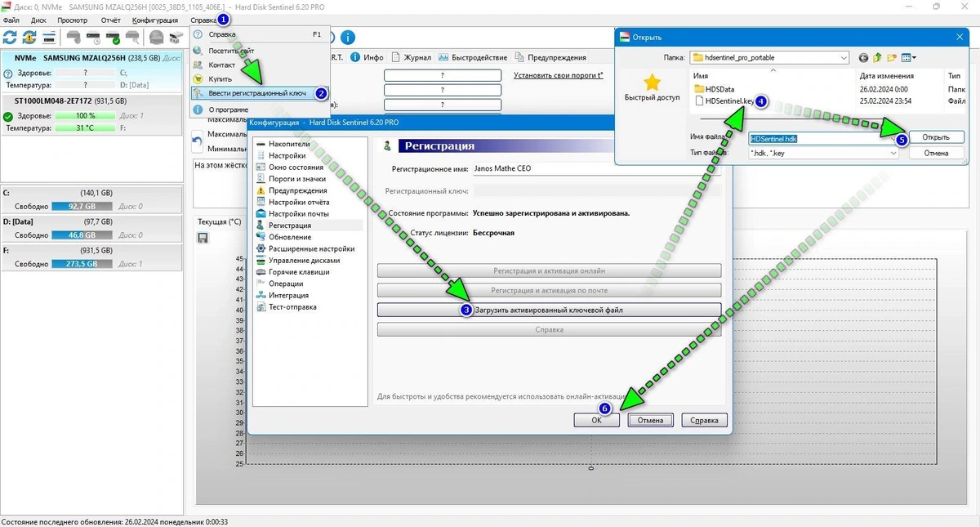
Task: Switch to the Инфо tab
Action: click(x=367, y=58)
